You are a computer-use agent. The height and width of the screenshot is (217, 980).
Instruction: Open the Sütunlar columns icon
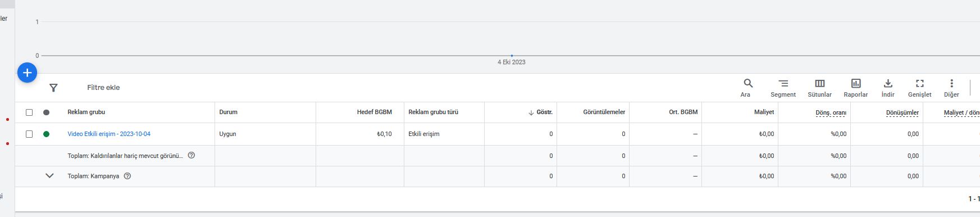pyautogui.click(x=820, y=83)
